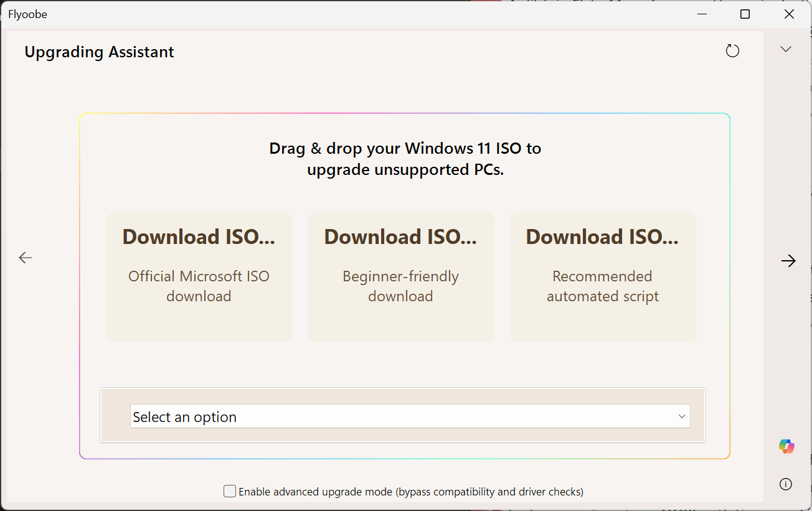
Task: Open the Copilot icon in sidebar
Action: [786, 446]
